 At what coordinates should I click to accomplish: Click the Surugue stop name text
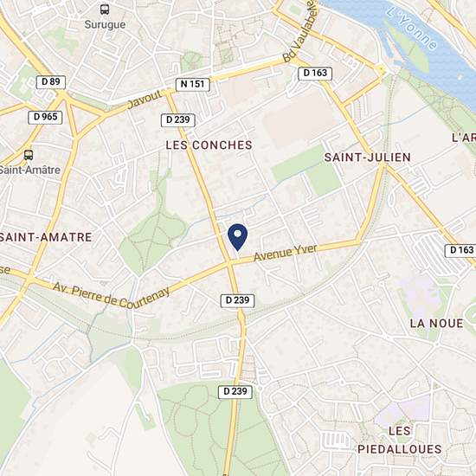pyautogui.click(x=105, y=24)
